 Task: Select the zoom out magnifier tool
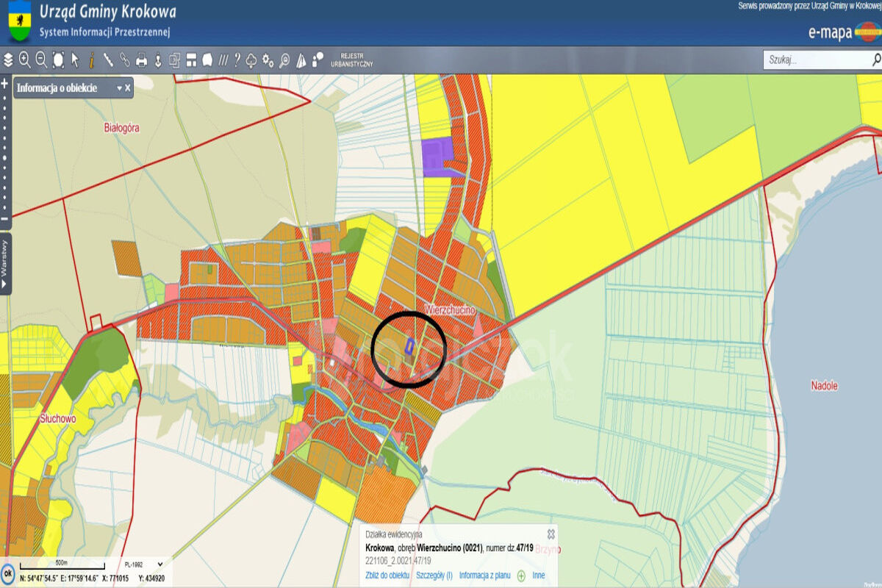coord(41,60)
